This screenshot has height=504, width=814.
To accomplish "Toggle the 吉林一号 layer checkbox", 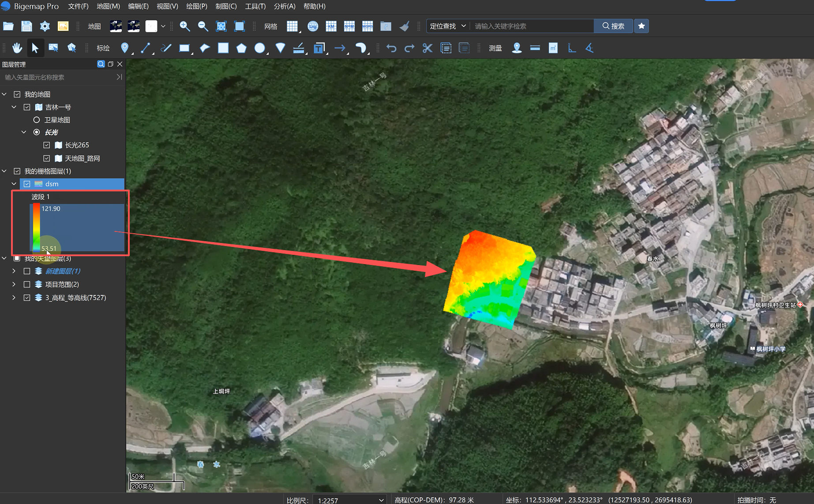I will [27, 107].
